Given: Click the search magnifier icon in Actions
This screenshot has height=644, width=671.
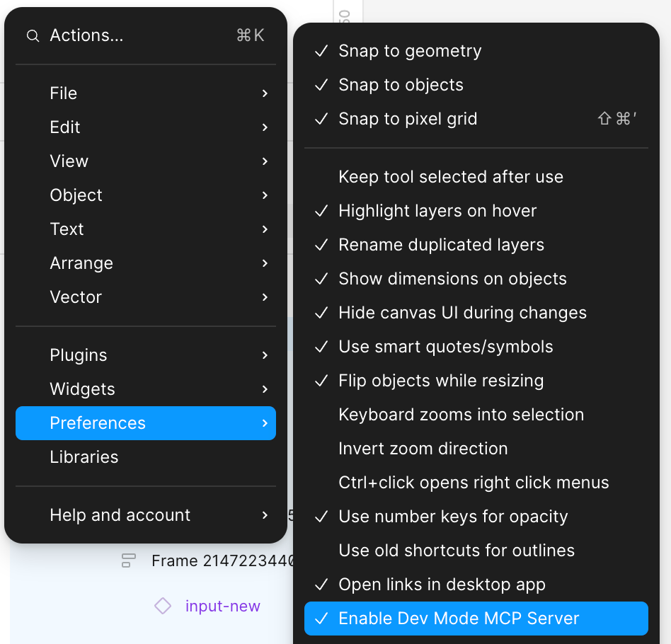Looking at the screenshot, I should (x=33, y=35).
